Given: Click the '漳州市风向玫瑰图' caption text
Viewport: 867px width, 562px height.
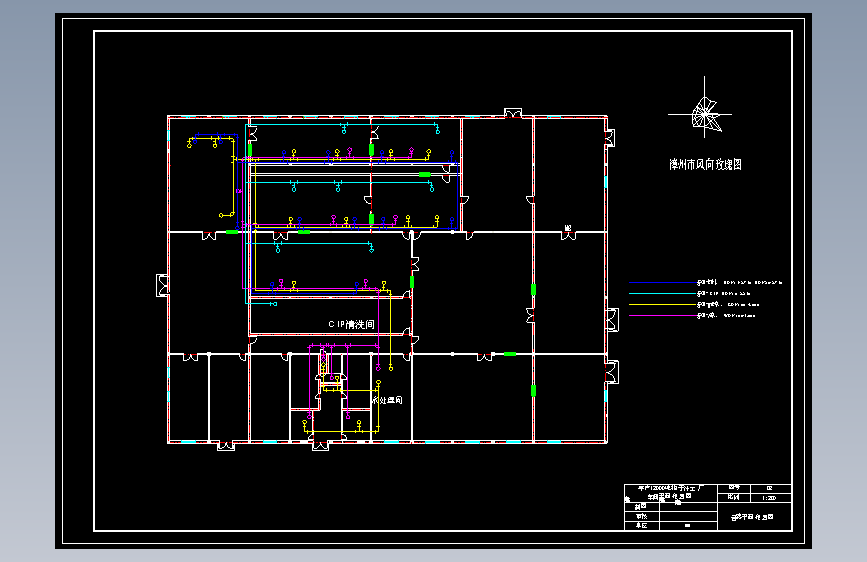Looking at the screenshot, I should (x=706, y=164).
